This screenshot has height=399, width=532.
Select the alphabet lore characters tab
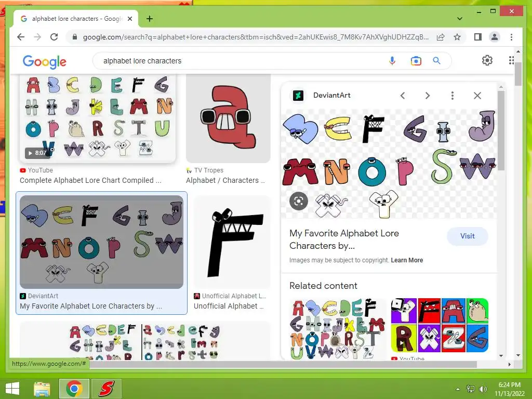[x=76, y=19]
